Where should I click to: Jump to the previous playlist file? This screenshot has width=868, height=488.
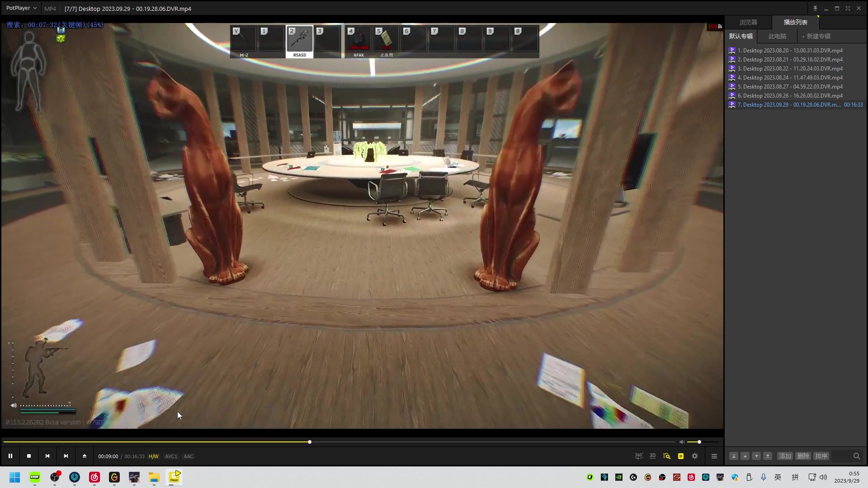tap(47, 456)
